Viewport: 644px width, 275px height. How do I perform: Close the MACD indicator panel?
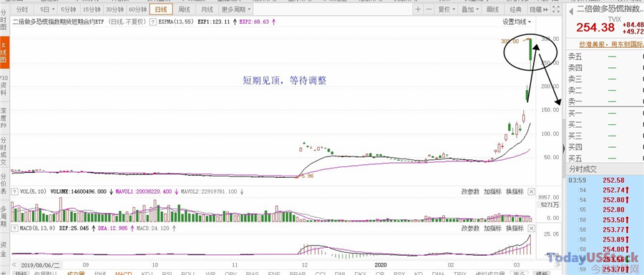[531, 228]
